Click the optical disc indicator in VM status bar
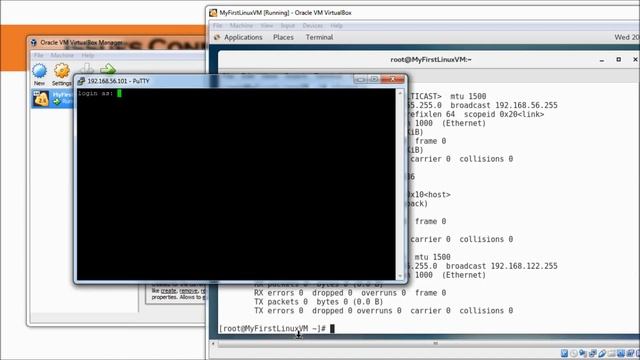This screenshot has height=360, width=640. (x=573, y=353)
